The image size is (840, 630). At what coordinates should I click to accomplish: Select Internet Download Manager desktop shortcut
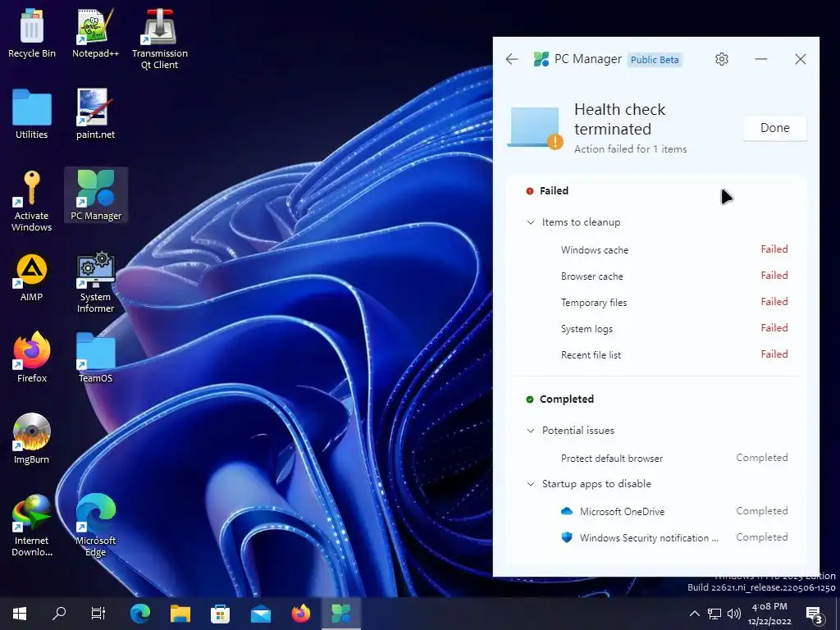(32, 526)
